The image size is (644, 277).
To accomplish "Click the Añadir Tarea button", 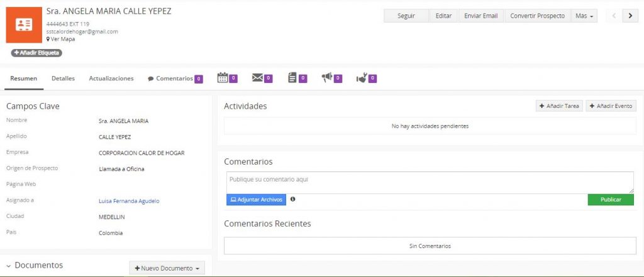I will click(559, 106).
